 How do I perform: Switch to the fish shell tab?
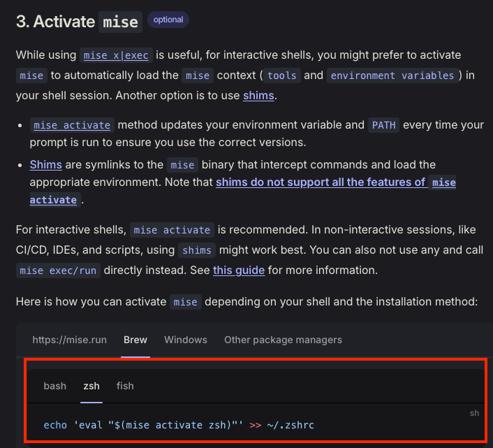(125, 386)
